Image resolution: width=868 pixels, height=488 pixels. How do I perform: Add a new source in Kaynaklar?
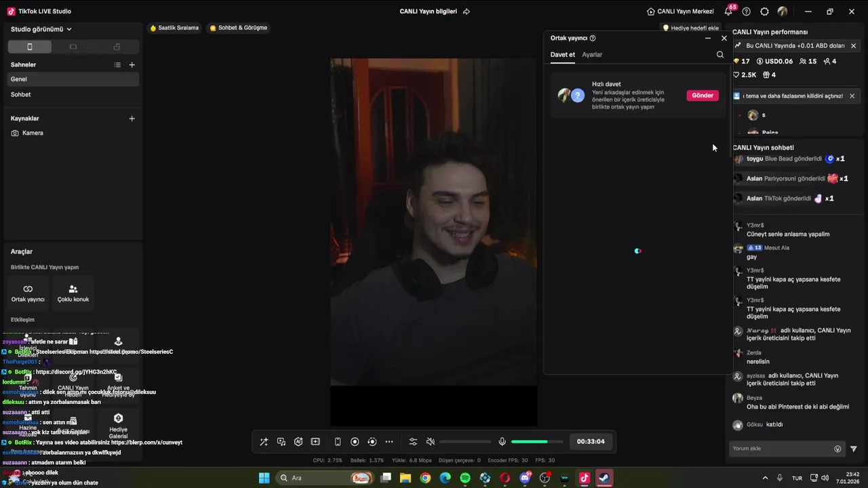pyautogui.click(x=132, y=119)
